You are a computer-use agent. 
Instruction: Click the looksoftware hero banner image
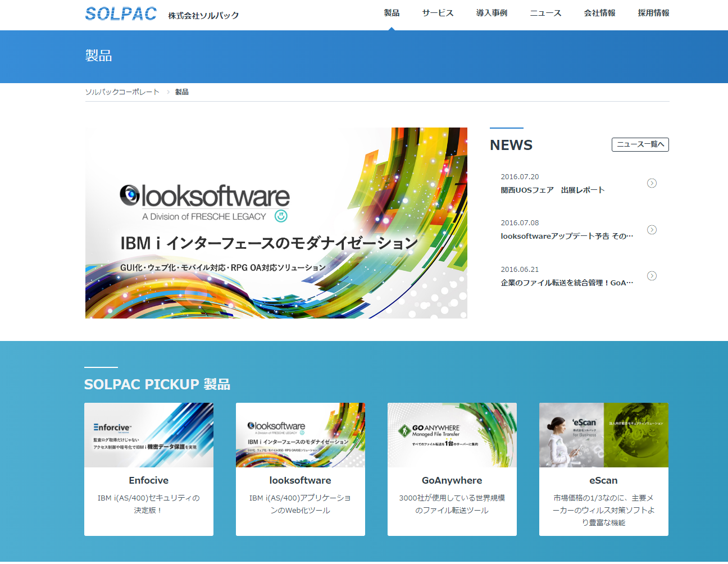[276, 223]
